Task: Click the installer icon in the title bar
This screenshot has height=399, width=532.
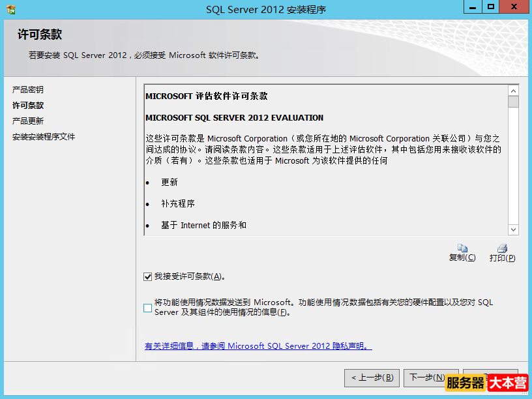Action: point(11,9)
